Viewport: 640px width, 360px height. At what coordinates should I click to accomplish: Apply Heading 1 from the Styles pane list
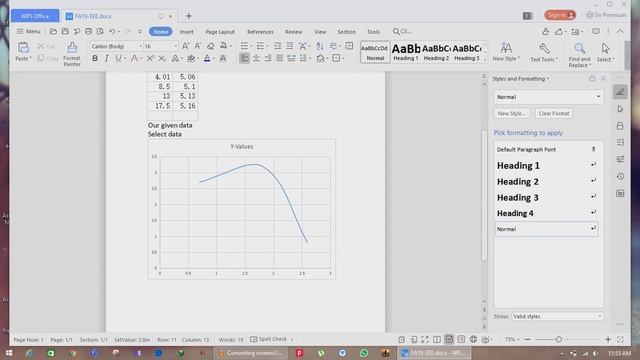pos(546,165)
